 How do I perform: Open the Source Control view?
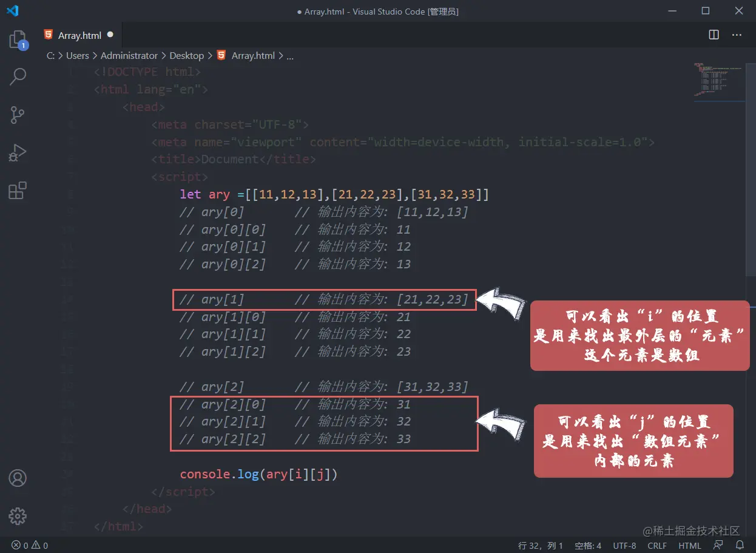tap(18, 115)
